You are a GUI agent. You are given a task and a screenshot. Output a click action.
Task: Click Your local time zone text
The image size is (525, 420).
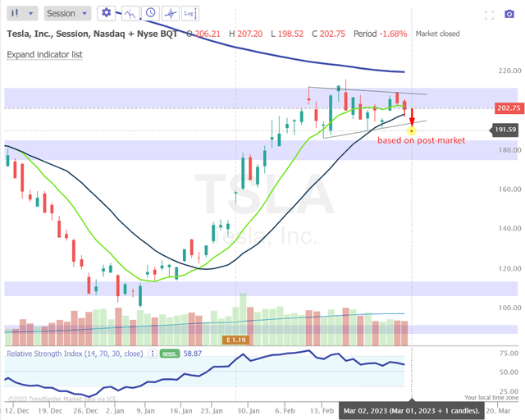pyautogui.click(x=491, y=398)
